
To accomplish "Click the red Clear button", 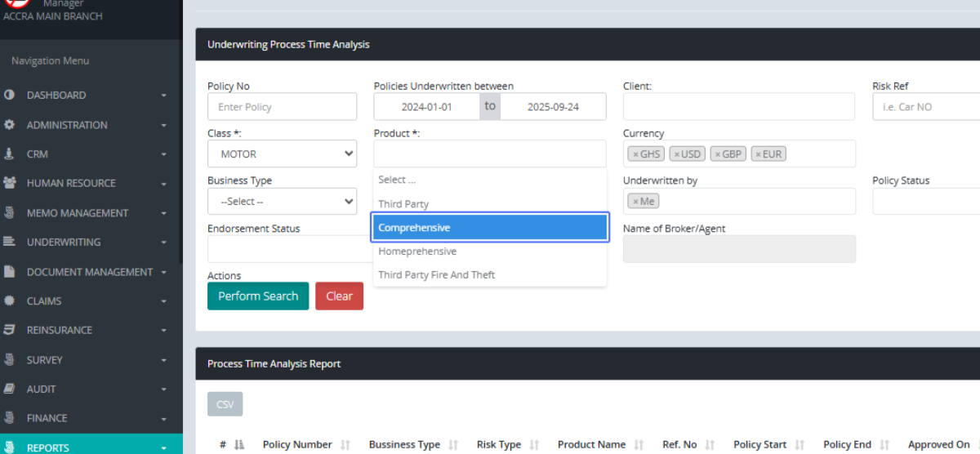I will coord(339,296).
